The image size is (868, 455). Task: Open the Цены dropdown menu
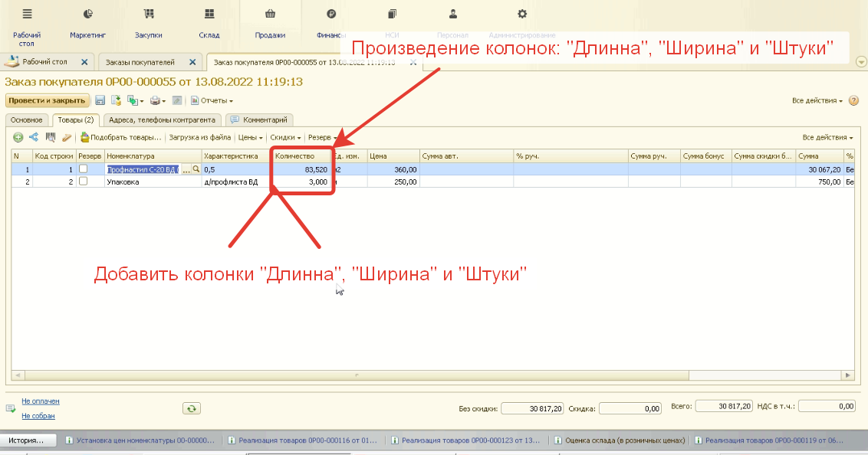[250, 138]
